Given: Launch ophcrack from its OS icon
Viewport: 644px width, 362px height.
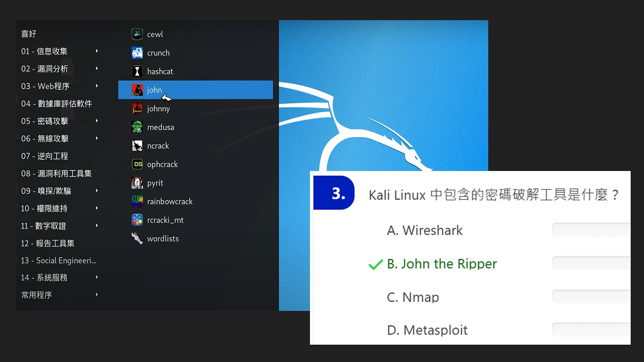Looking at the screenshot, I should coord(137,164).
